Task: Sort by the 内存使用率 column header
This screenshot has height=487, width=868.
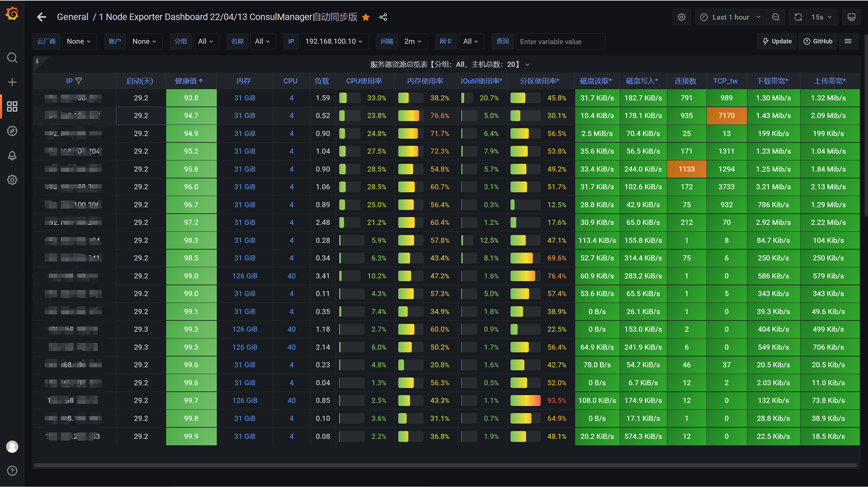Action: point(425,81)
